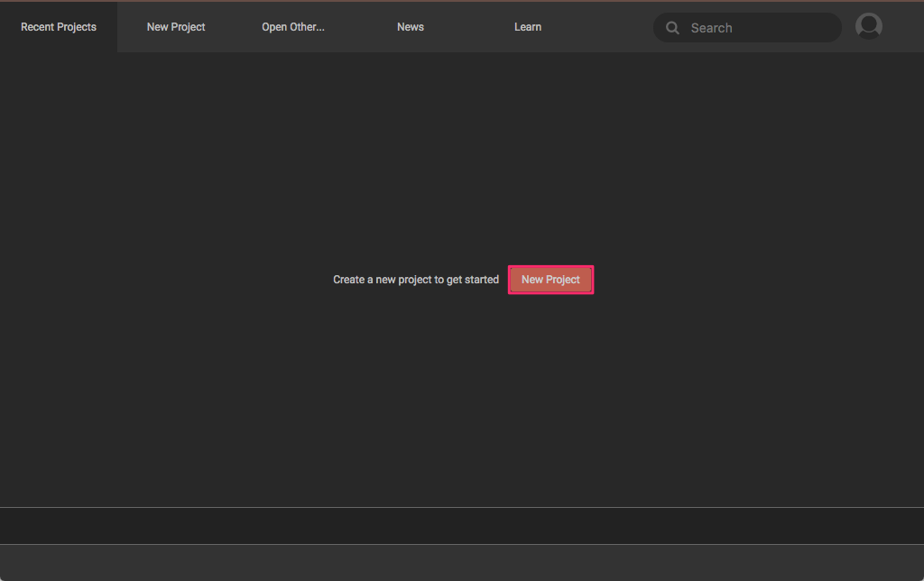
Task: Go to the News tab
Action: 411,27
